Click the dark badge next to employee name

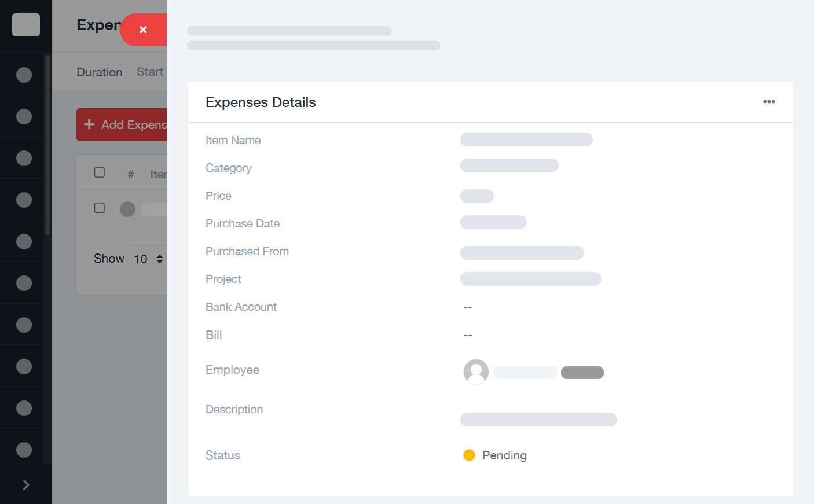(582, 372)
